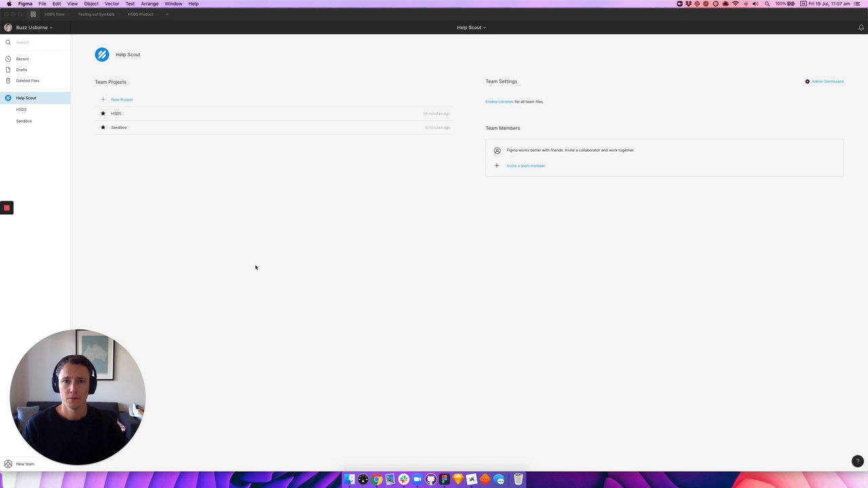Image resolution: width=868 pixels, height=488 pixels.
Task: Add a new tab with plus icon
Action: point(167,14)
